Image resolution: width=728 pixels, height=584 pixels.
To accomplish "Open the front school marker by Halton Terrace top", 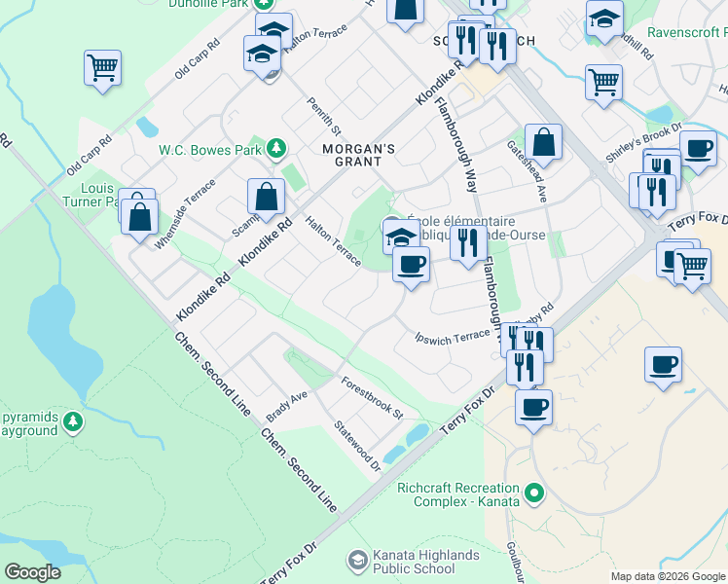I will pos(263,54).
